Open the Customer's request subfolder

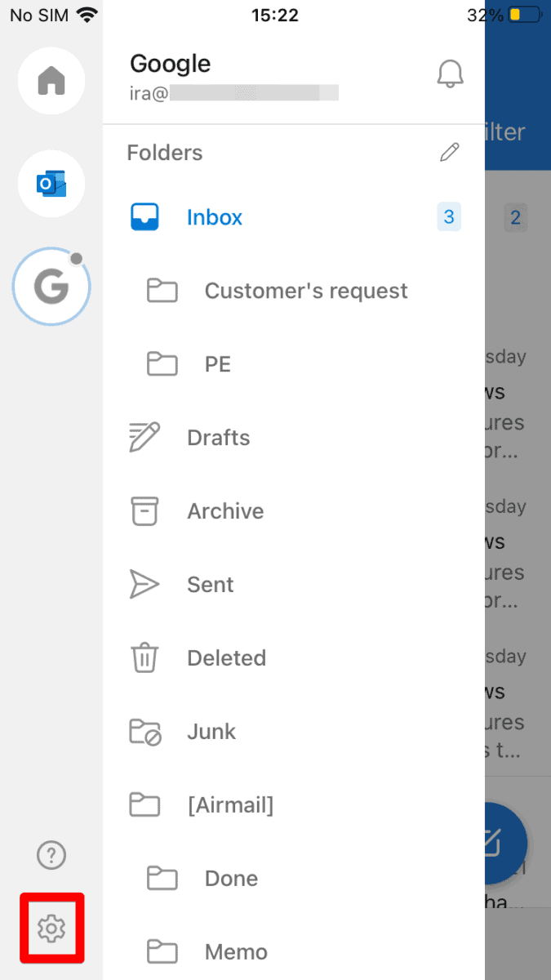click(x=305, y=291)
